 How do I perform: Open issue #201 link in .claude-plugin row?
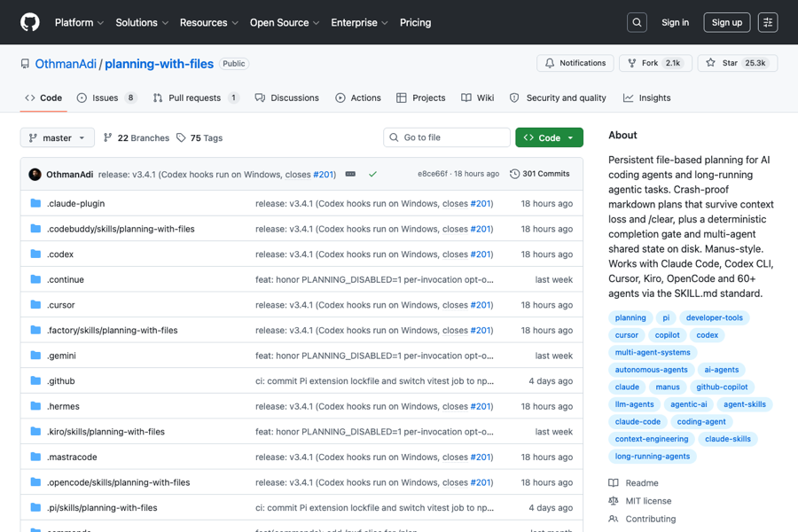481,203
